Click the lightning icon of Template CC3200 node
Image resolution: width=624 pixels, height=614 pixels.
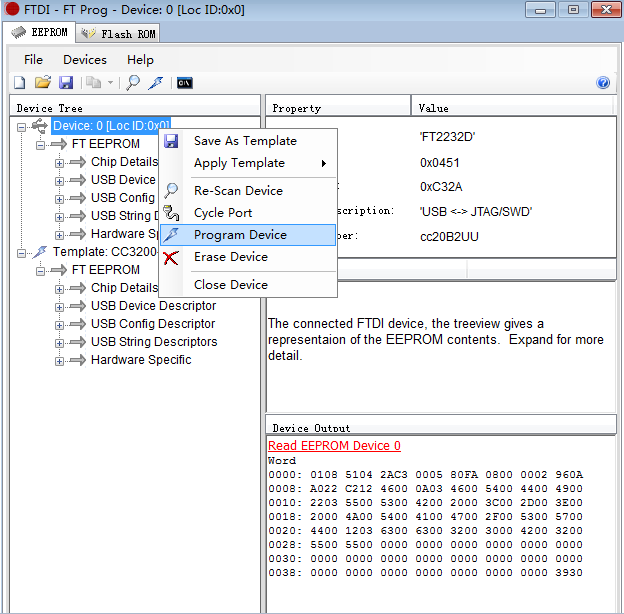[40, 251]
